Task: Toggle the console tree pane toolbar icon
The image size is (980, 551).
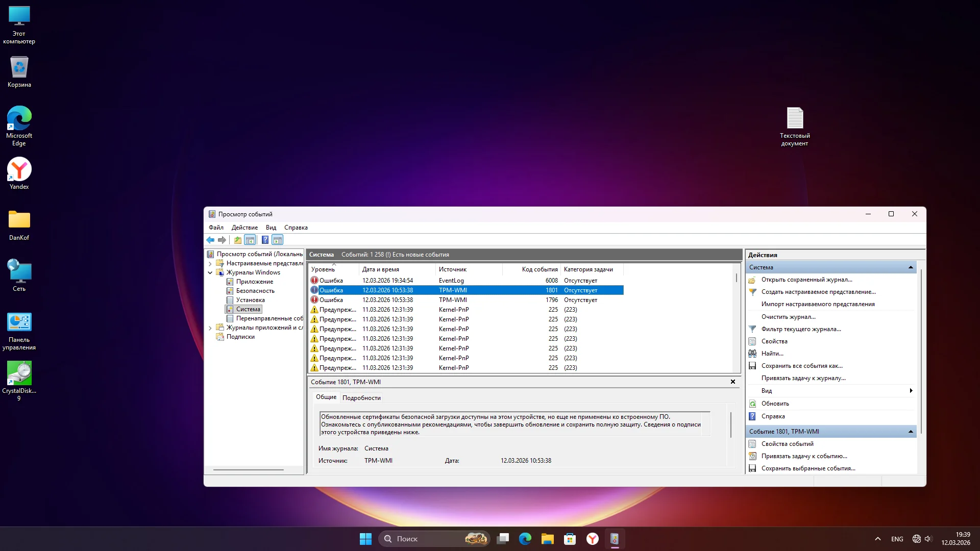Action: pyautogui.click(x=250, y=240)
